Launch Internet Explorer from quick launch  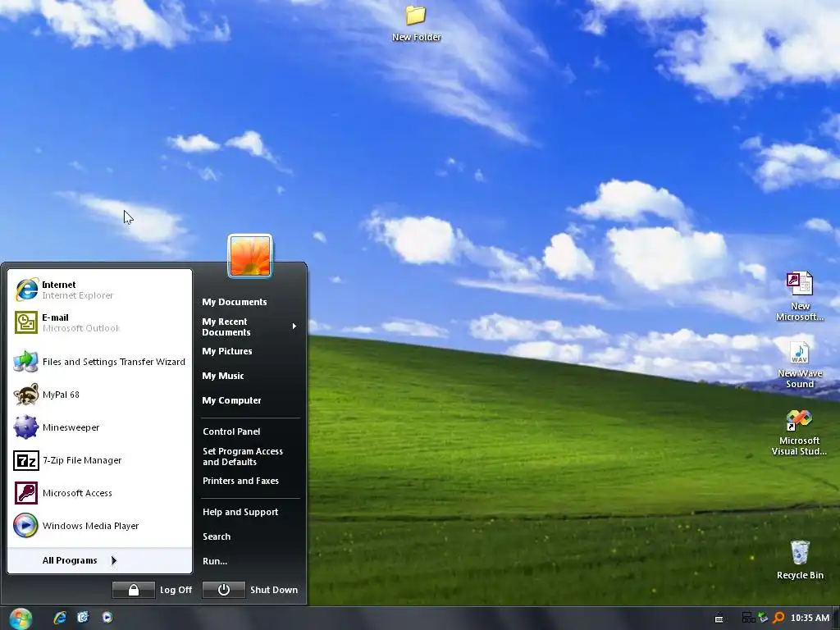(60, 618)
